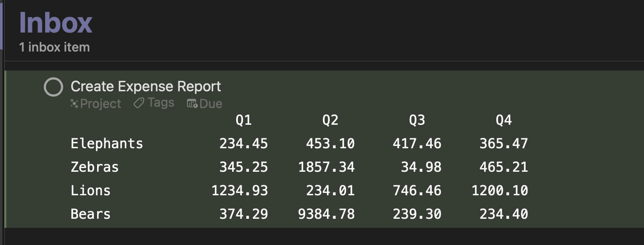
Task: Click the Project icon under the task
Action: (75, 104)
